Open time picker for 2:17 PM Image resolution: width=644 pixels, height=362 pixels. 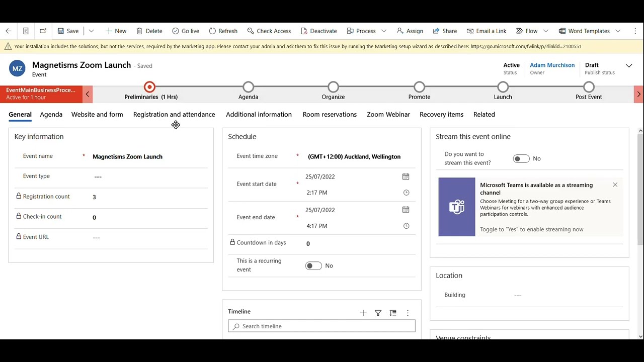click(x=406, y=193)
